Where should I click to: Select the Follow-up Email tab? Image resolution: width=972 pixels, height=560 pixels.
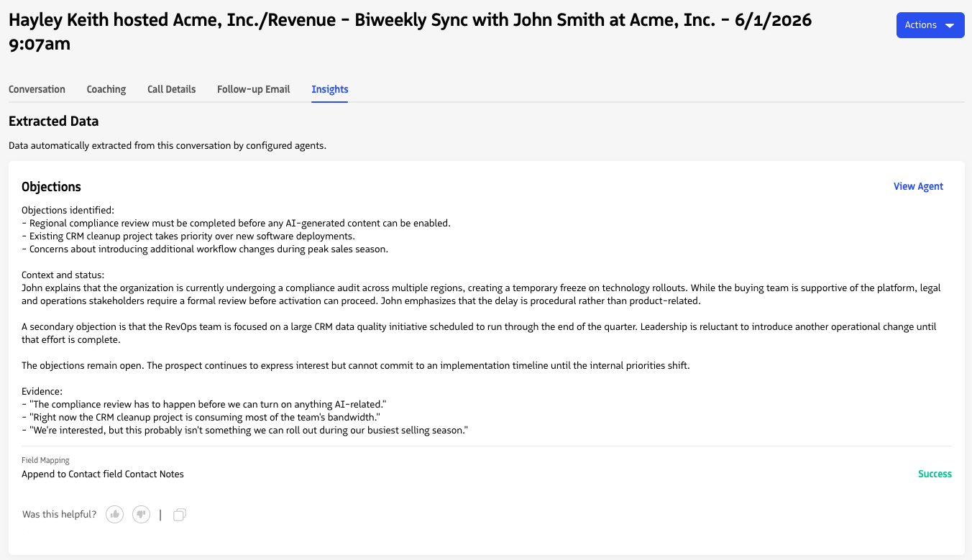pyautogui.click(x=254, y=89)
